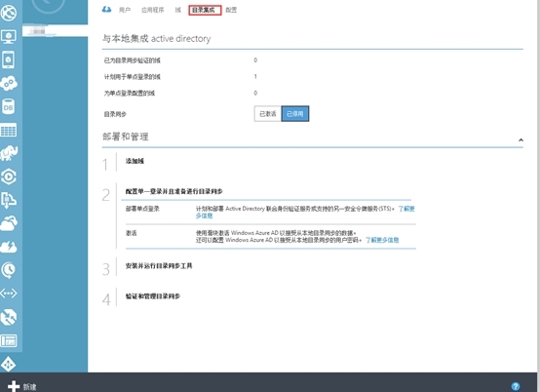The height and width of the screenshot is (392, 540).
Task: Click the 部署单点登录 row label
Action: (x=142, y=209)
